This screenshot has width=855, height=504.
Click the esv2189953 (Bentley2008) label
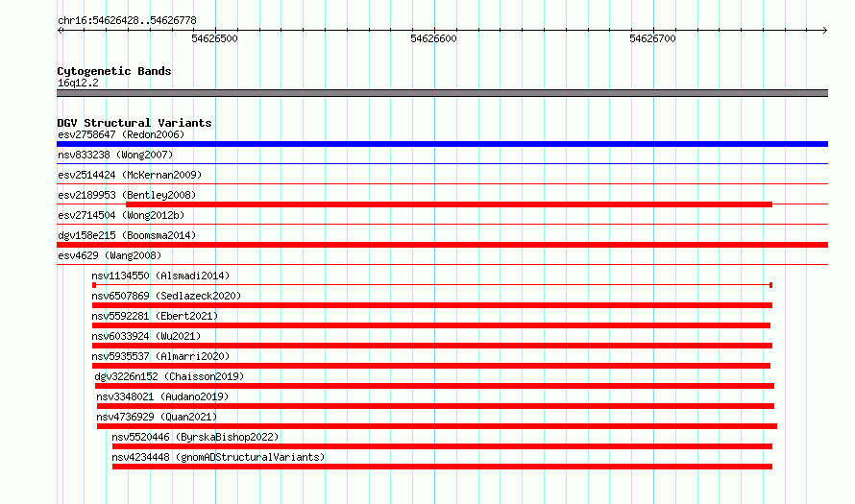point(127,195)
